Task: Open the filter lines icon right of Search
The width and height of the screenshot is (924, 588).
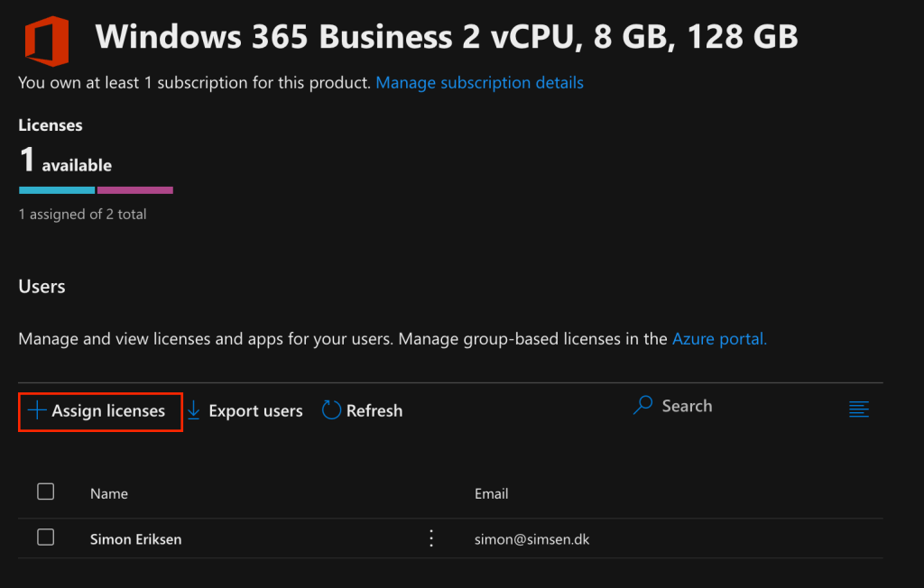Action: click(x=859, y=409)
